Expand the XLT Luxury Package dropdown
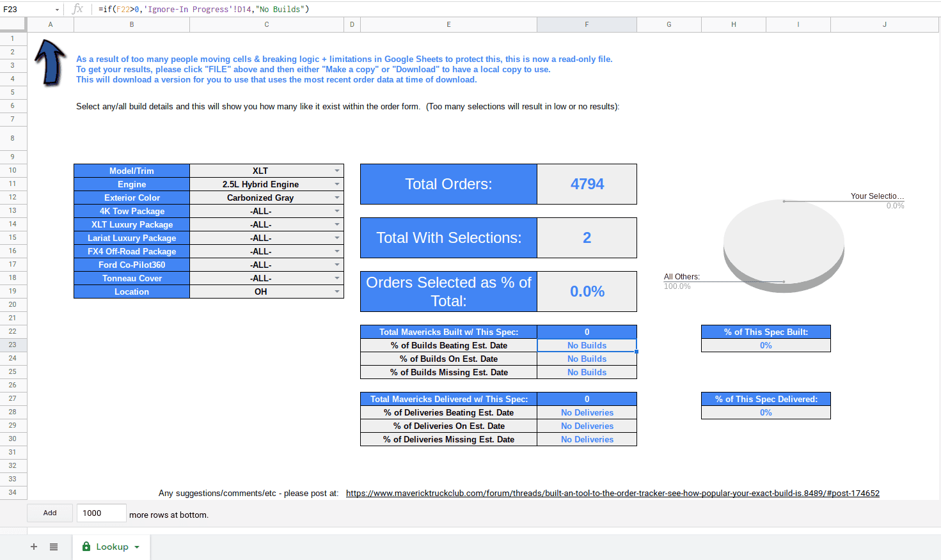This screenshot has width=941, height=560. coord(337,224)
